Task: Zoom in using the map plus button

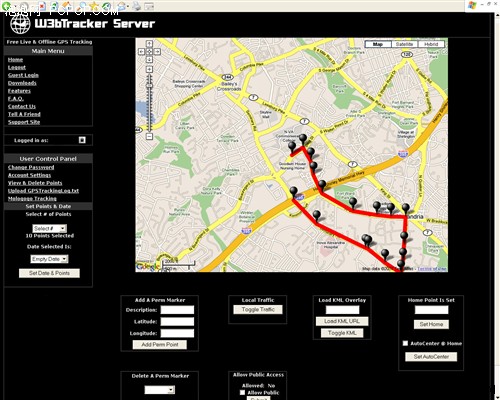Action: [x=149, y=69]
